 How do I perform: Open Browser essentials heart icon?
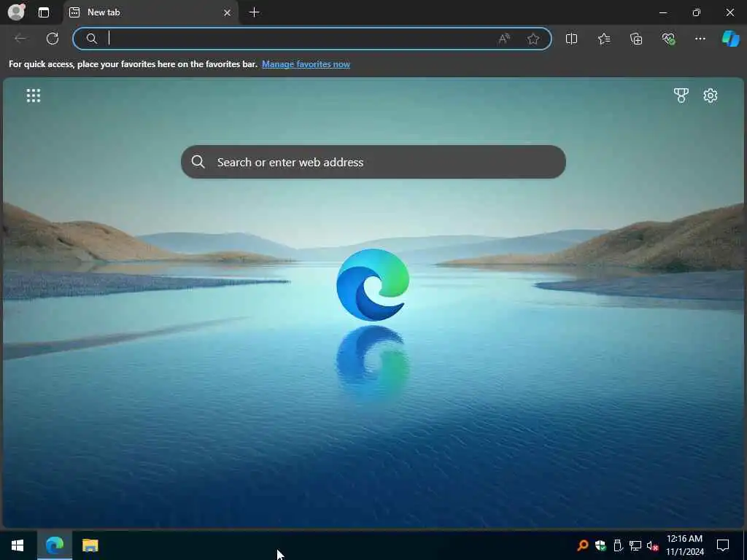[668, 39]
